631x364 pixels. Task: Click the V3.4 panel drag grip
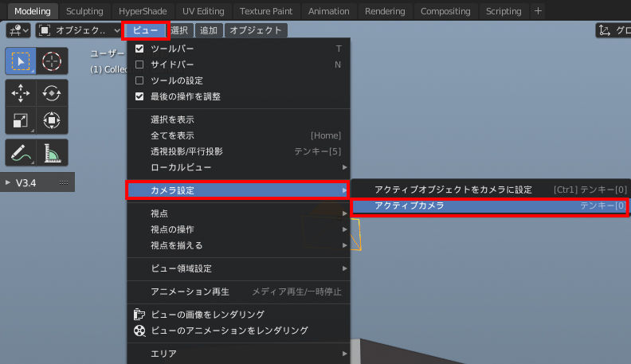pyautogui.click(x=64, y=182)
